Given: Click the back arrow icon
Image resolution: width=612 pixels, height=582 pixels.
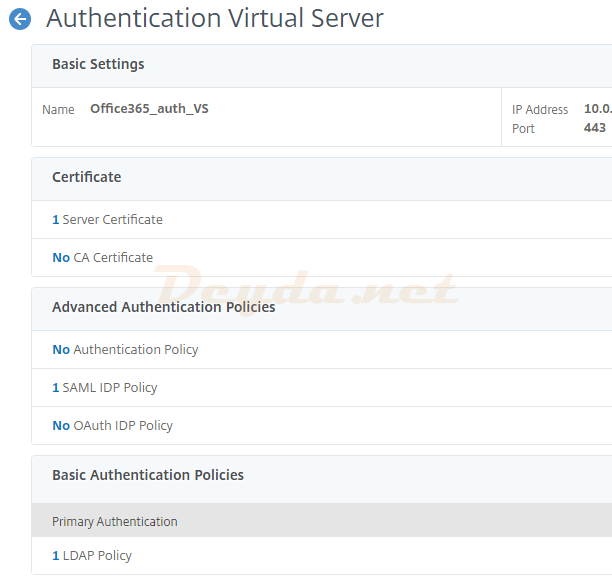Looking at the screenshot, I should pos(19,19).
